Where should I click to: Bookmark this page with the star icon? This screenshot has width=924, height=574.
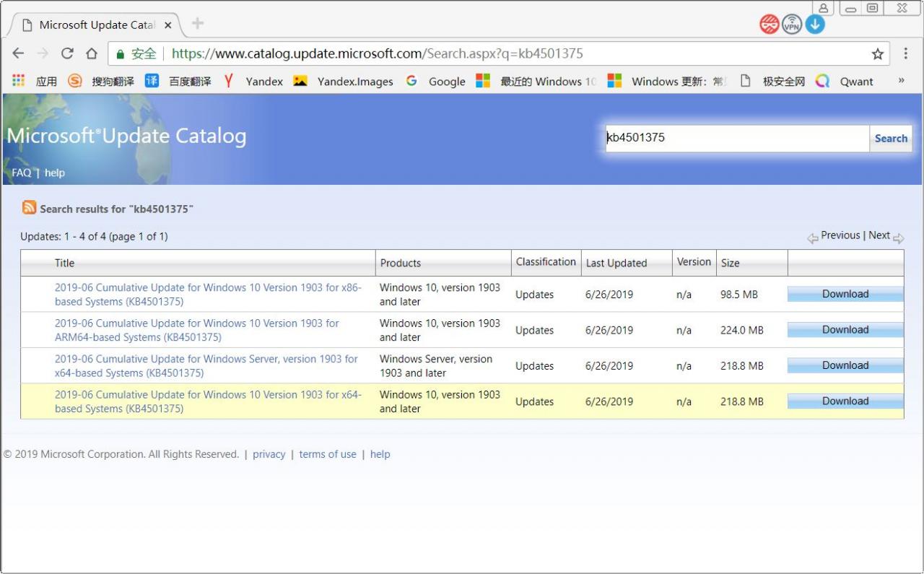[878, 54]
